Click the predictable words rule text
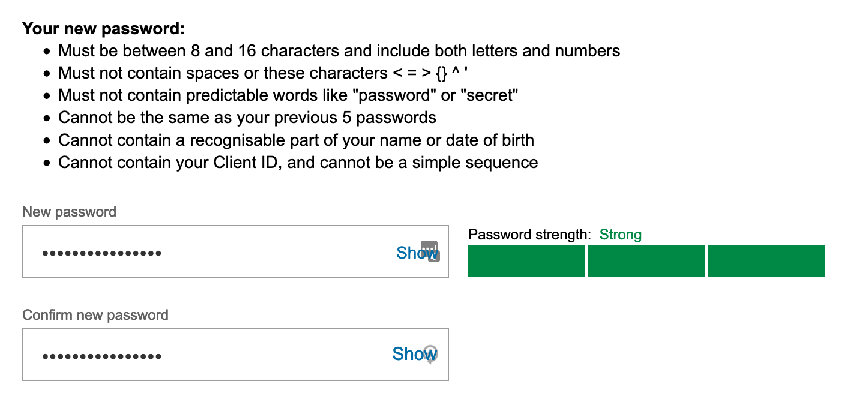This screenshot has width=868, height=420. tap(288, 95)
